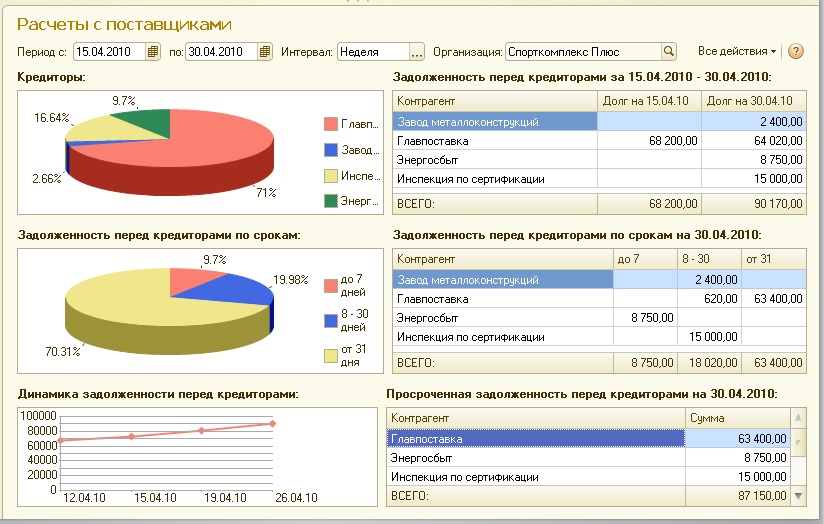824x524 pixels.
Task: Click total 90 170,00 cell
Action: point(754,203)
